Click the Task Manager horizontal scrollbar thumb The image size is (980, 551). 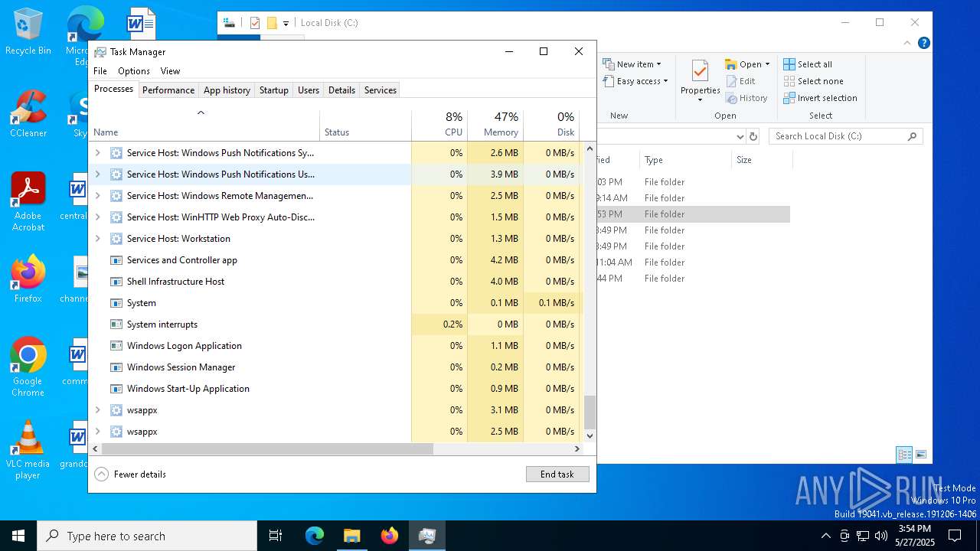tap(267, 449)
